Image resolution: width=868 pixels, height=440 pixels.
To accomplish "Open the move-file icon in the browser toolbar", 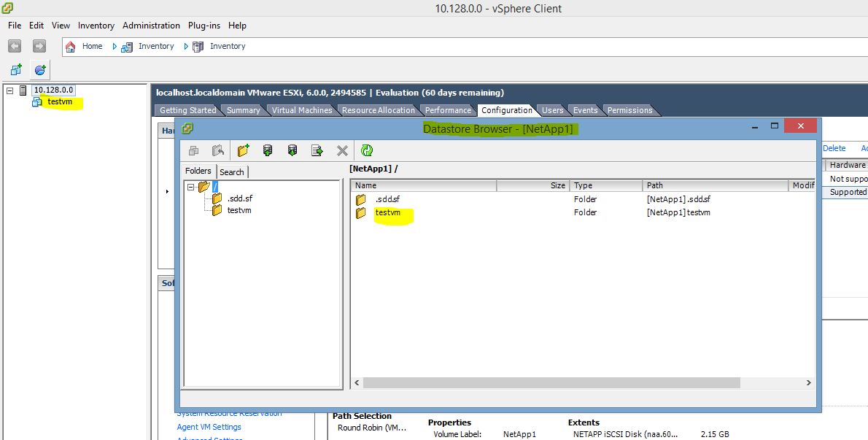I will click(317, 150).
